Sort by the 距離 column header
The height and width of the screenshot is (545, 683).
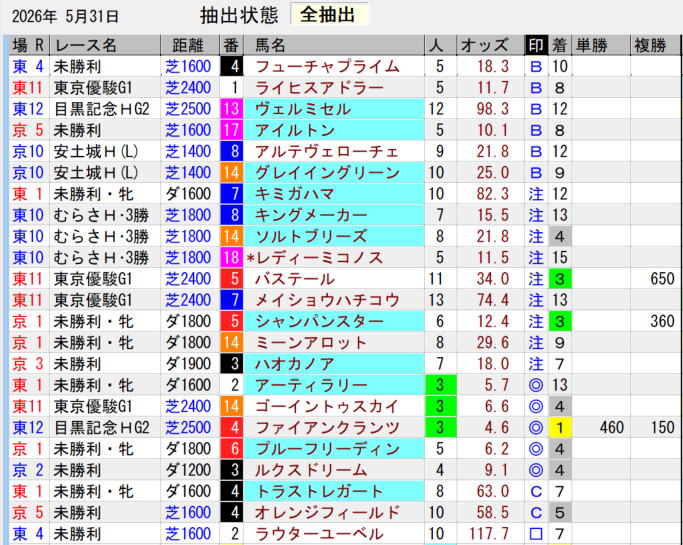pos(190,45)
